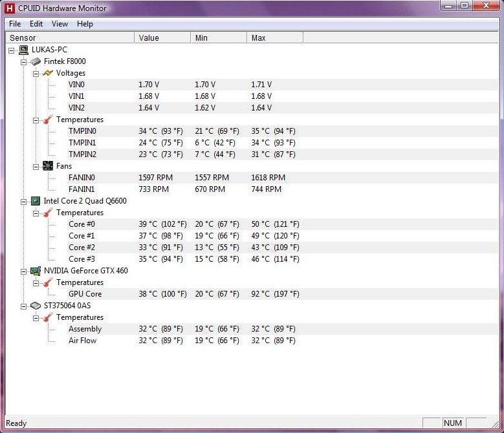Screen dimensions: 504x433
Task: Select the Core #1 row
Action: point(283,236)
